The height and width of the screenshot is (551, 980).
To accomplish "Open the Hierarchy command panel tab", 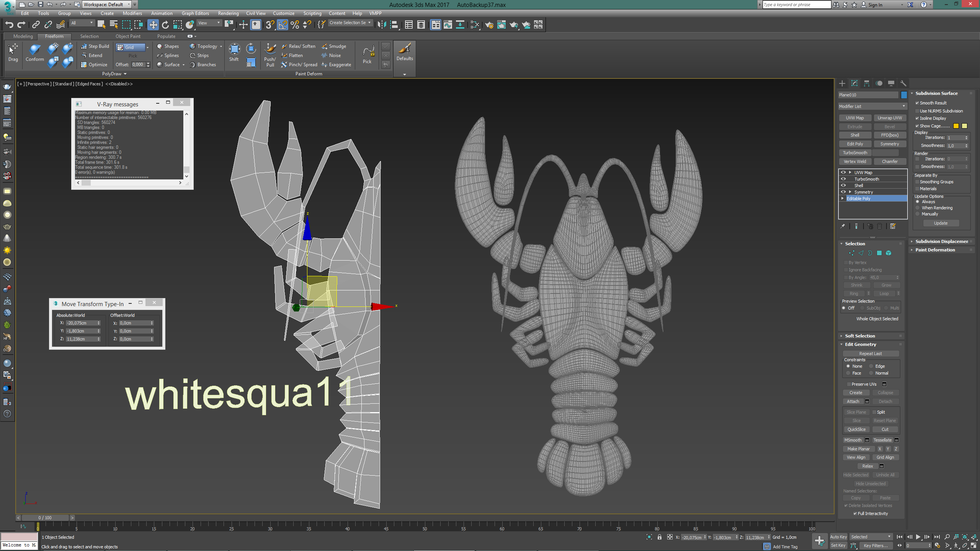I will [x=867, y=83].
